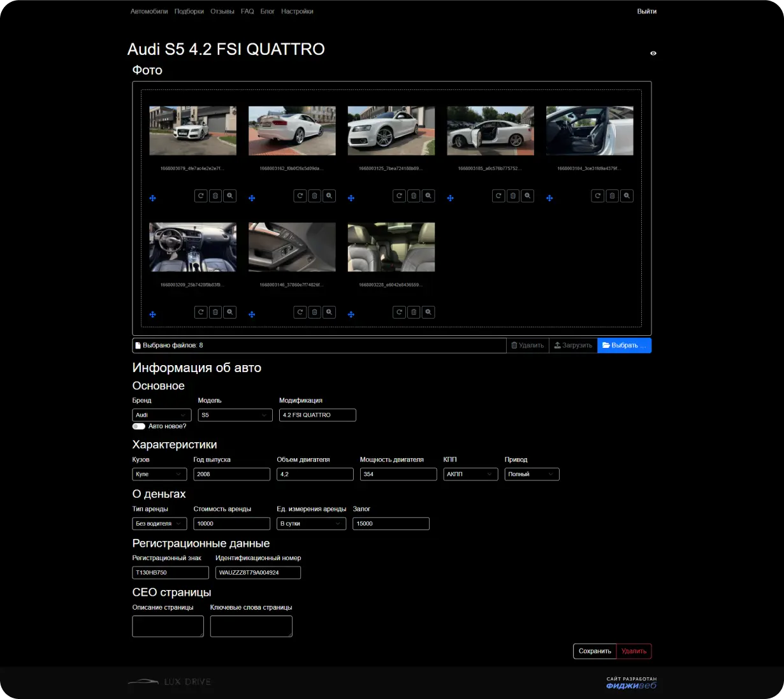
Task: Save the car with Сохранить button
Action: coord(595,651)
